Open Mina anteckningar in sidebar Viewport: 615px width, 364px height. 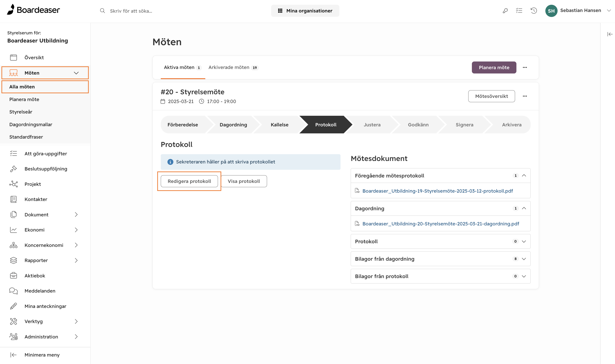coord(45,306)
